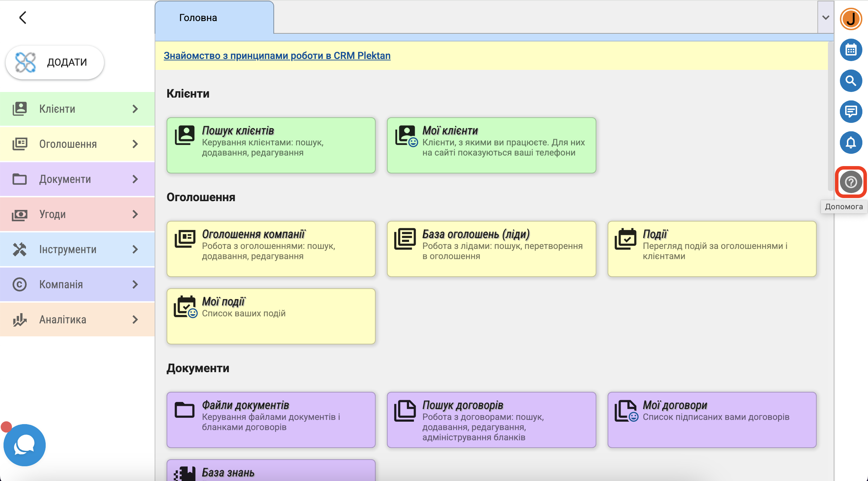
Task: Open the База оголошень (ліди) card
Action: pyautogui.click(x=491, y=249)
